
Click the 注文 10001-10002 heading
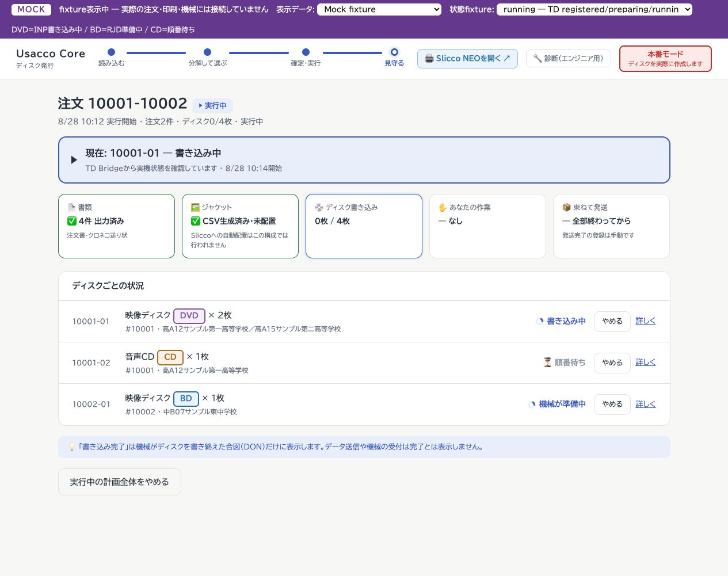tap(123, 104)
